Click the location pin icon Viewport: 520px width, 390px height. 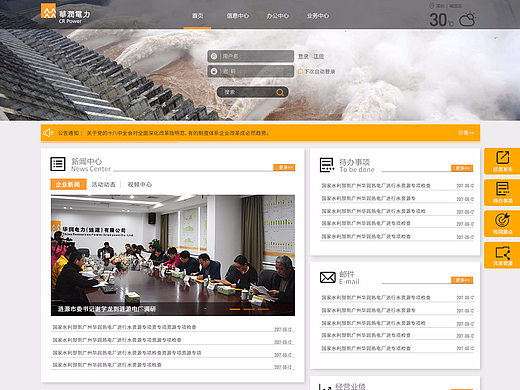coord(431,6)
